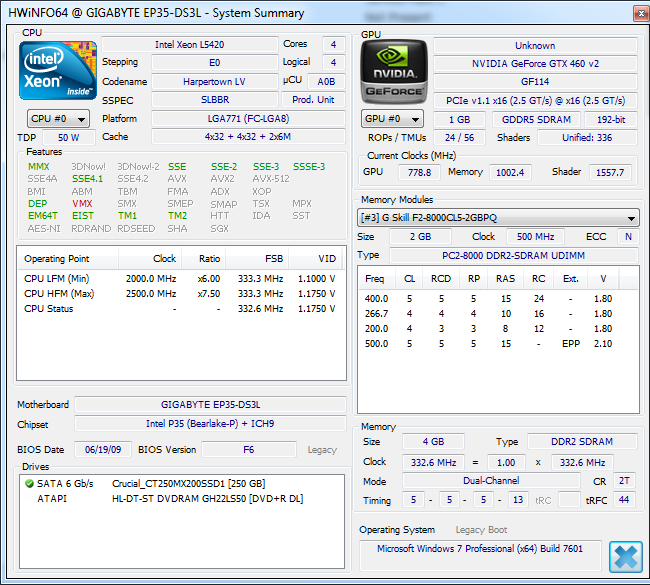Click the 4x32 + 4x32 + 2x6M cache field
Viewport: 650px width, 585px height.
[x=248, y=136]
